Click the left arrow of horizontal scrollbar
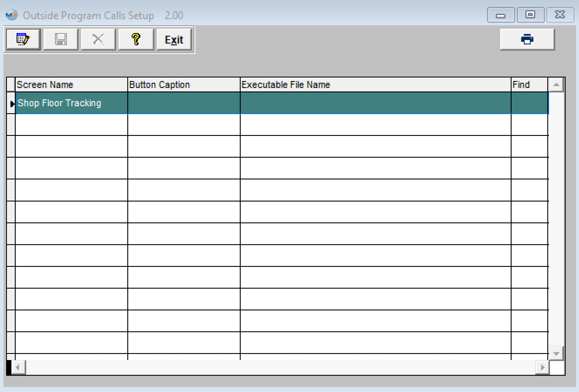This screenshot has width=579, height=392. click(18, 368)
